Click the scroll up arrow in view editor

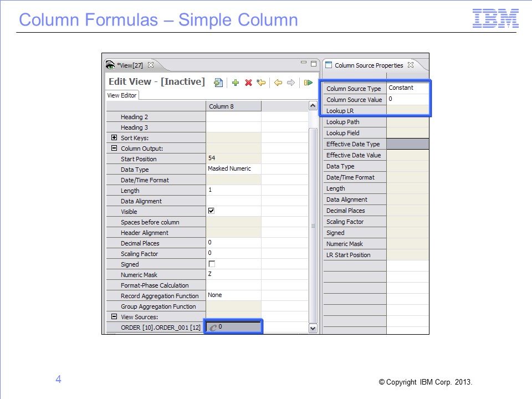[x=313, y=106]
